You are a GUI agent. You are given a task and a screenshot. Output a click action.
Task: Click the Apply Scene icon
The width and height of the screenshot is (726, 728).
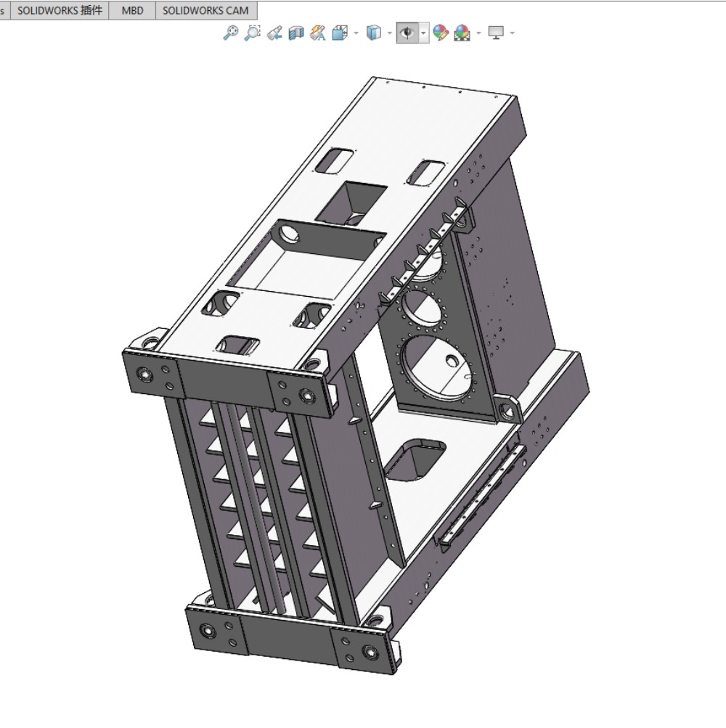pyautogui.click(x=462, y=33)
